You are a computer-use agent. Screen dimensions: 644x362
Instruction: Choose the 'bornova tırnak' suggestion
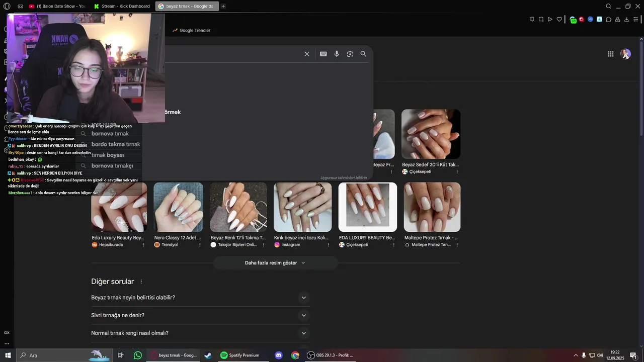[110, 134]
